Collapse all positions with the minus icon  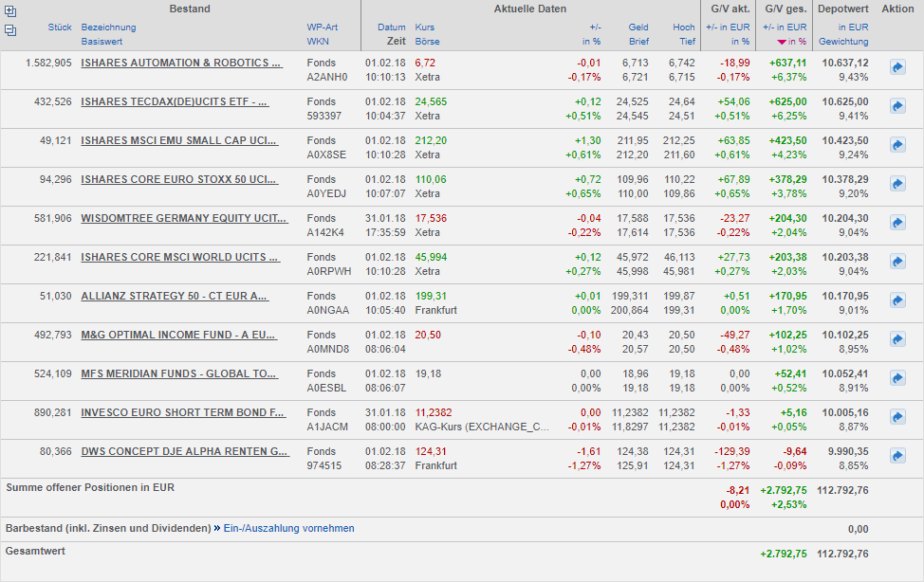(10, 30)
